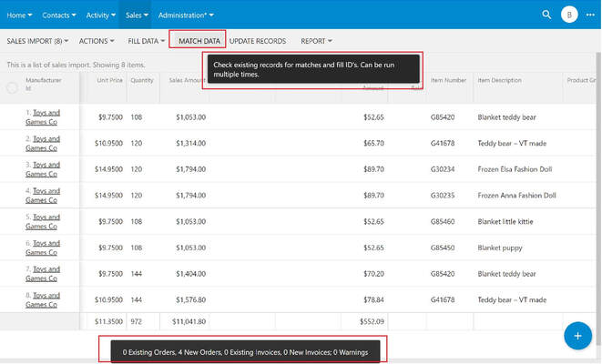This screenshot has width=602, height=364.
Task: Sort by the Item Description column header
Action: tap(499, 80)
